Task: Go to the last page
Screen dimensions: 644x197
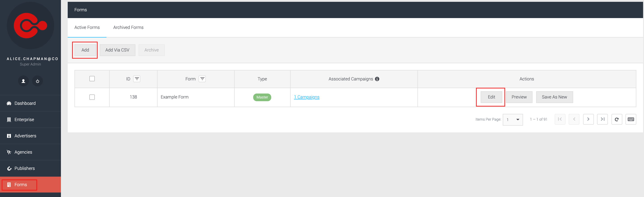Action: [x=602, y=120]
